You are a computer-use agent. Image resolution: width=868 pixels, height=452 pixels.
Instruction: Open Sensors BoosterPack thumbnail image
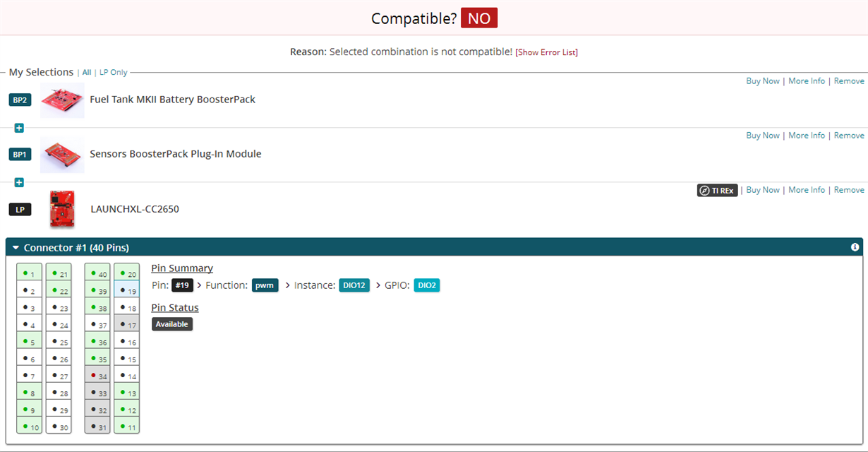pos(62,155)
